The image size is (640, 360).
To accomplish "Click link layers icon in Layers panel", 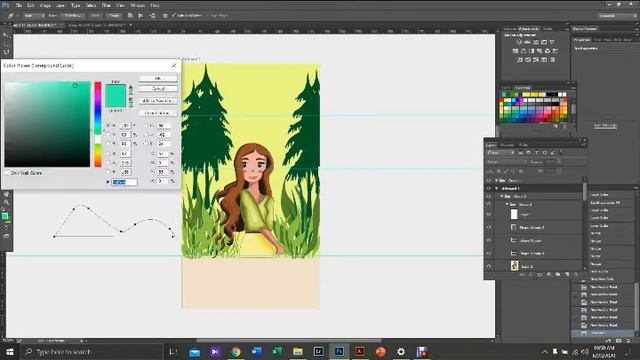I will tap(522, 275).
